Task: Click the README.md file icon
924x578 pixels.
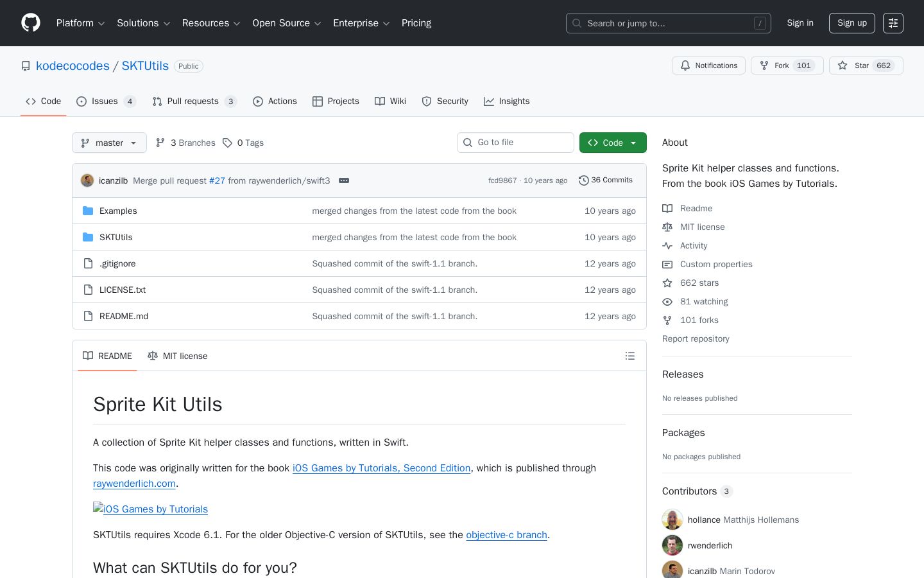Action: 88,316
